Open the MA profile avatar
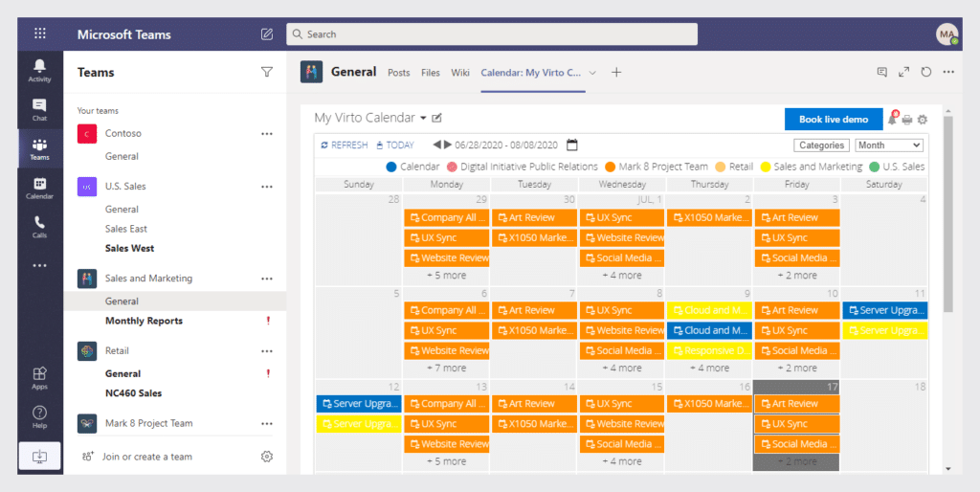The height and width of the screenshot is (492, 980). (947, 34)
